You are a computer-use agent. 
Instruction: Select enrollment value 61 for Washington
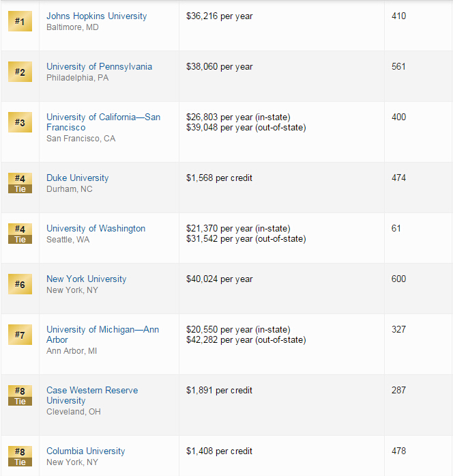396,228
